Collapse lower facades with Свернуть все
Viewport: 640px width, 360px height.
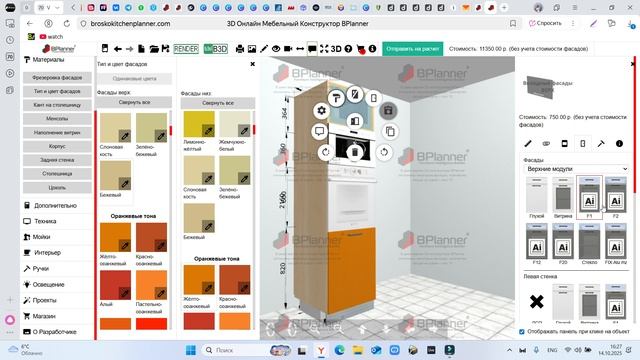[218, 103]
